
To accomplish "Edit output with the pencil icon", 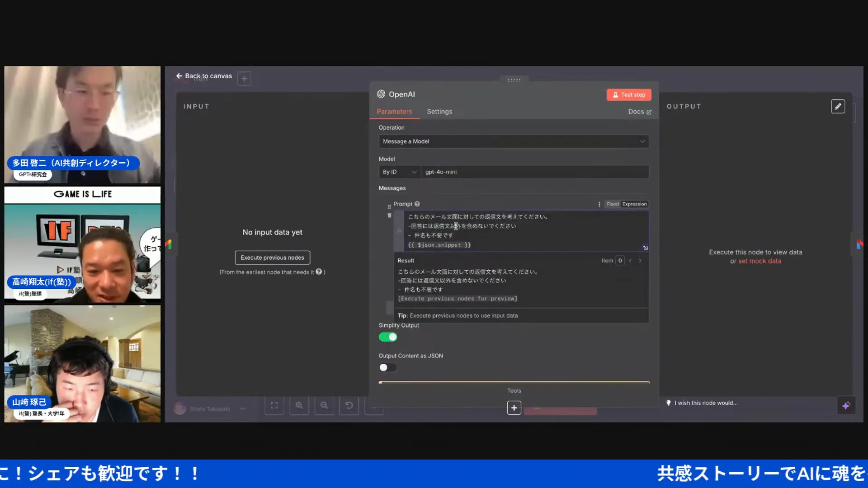I will pos(838,107).
